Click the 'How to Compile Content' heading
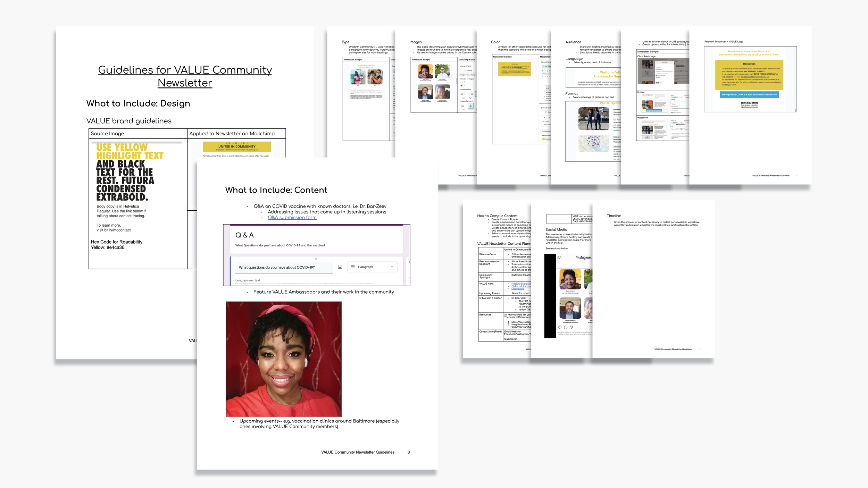 coord(497,216)
